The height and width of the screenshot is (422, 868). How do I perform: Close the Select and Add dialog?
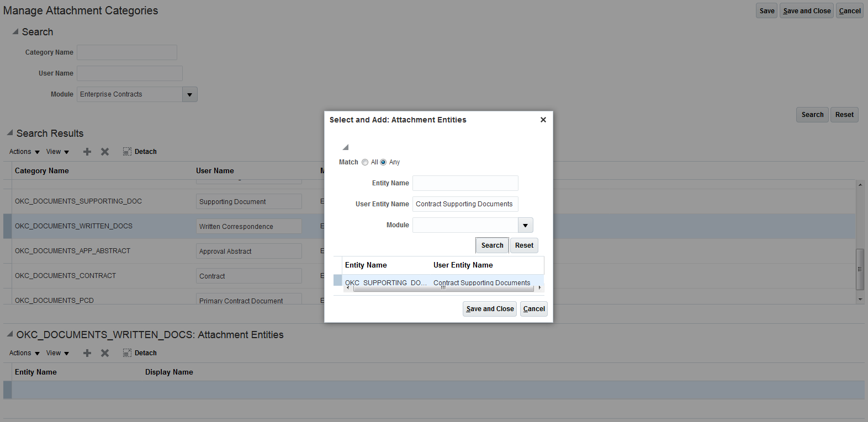click(x=543, y=120)
